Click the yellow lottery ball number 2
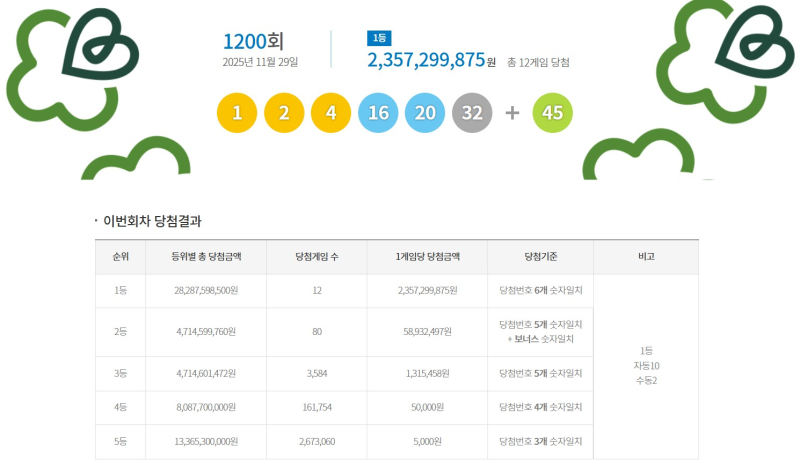 pyautogui.click(x=284, y=113)
